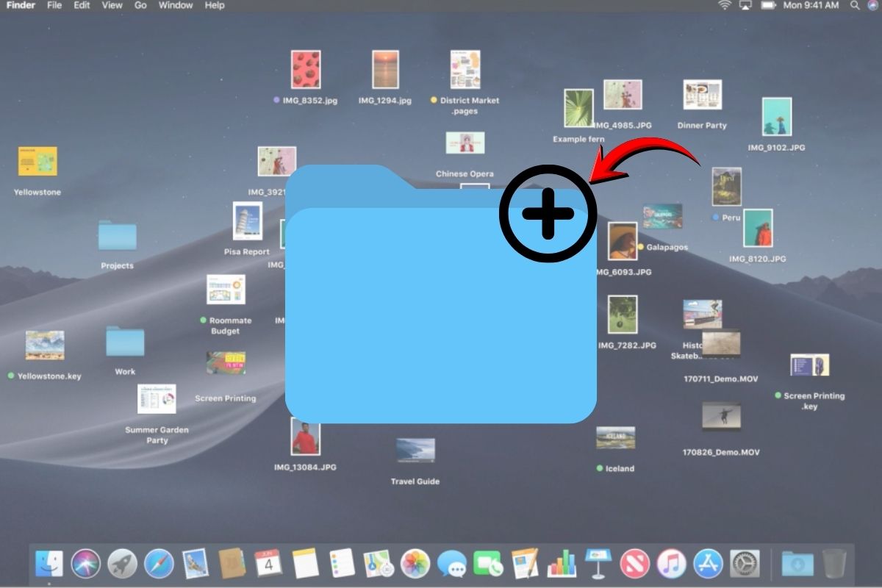Open the battery status menu
Viewport: 882px width, 588px height.
tap(769, 5)
